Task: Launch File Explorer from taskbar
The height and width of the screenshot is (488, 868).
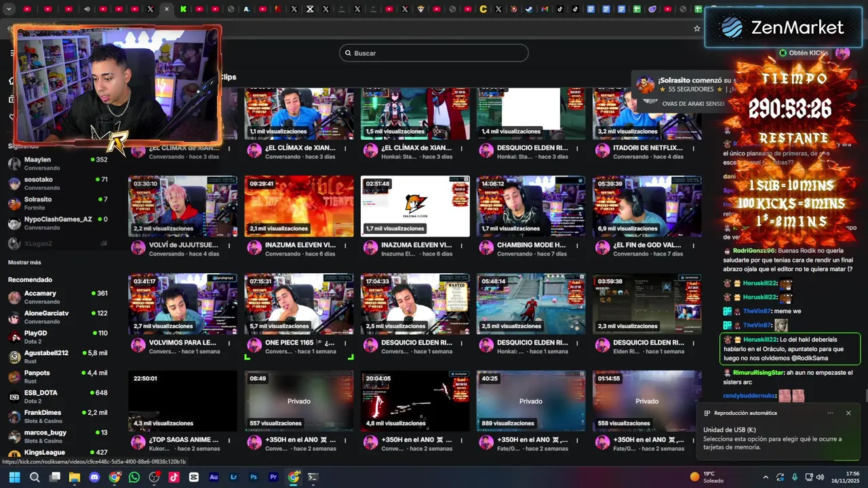Action: [75, 477]
